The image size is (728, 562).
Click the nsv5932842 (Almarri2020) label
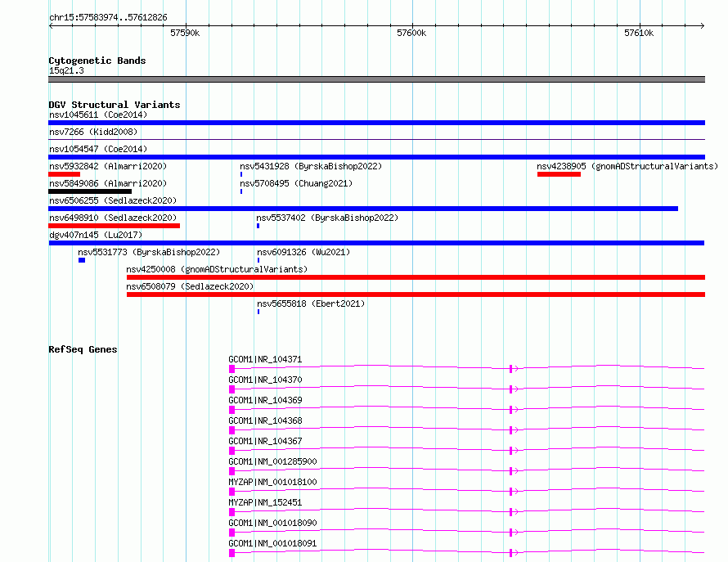tap(108, 166)
